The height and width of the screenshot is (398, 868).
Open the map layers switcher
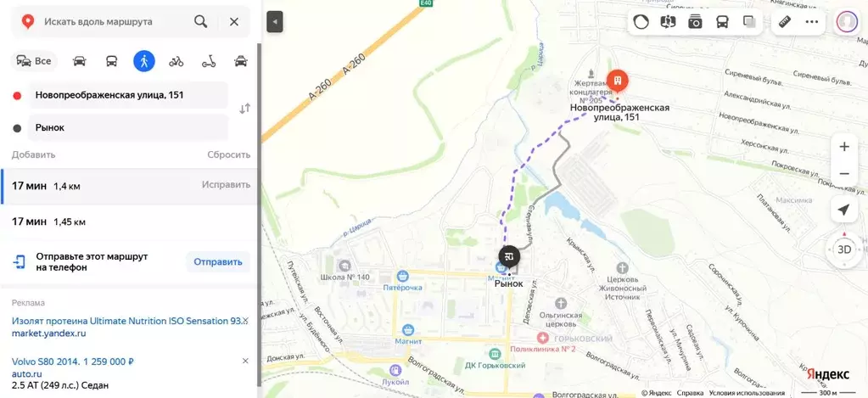click(749, 22)
